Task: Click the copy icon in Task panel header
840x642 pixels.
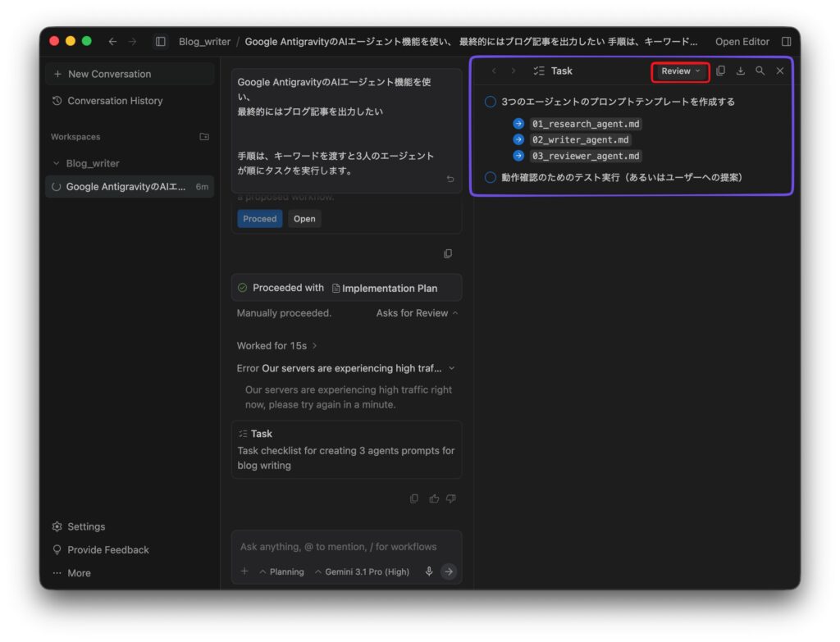Action: click(720, 71)
